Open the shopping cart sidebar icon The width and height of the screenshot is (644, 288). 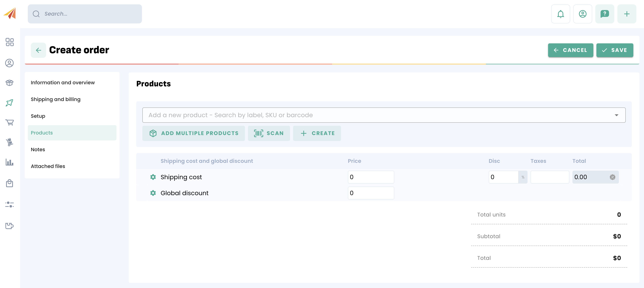(10, 122)
